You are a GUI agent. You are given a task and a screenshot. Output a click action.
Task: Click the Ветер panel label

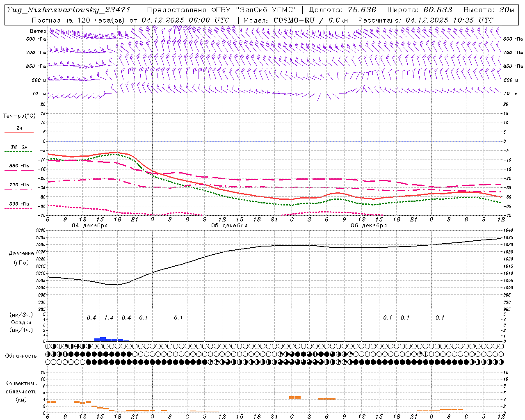[x=38, y=31]
